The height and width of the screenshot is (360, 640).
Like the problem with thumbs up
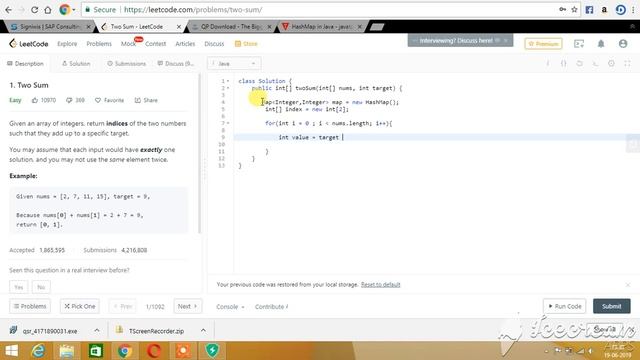tap(35, 100)
